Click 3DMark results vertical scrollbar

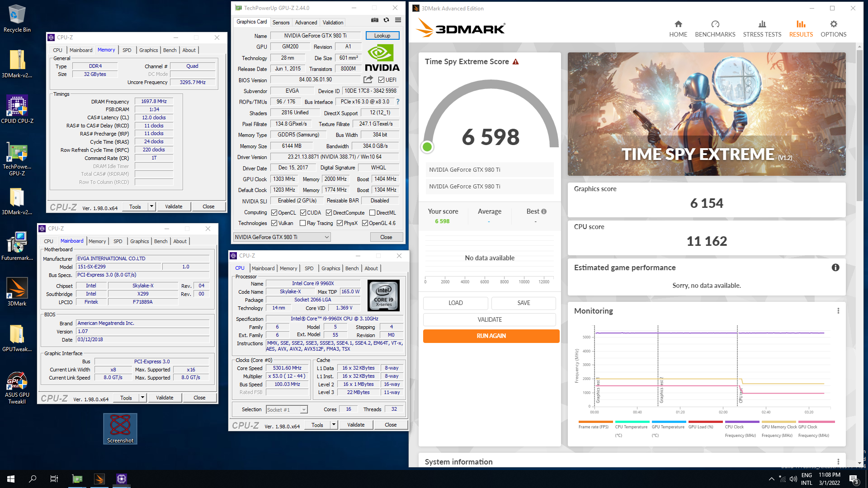(860, 125)
